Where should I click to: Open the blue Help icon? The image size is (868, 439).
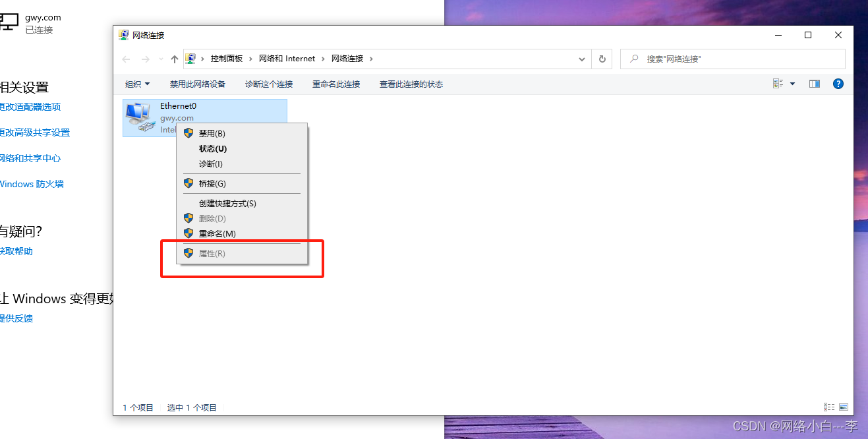click(x=838, y=84)
